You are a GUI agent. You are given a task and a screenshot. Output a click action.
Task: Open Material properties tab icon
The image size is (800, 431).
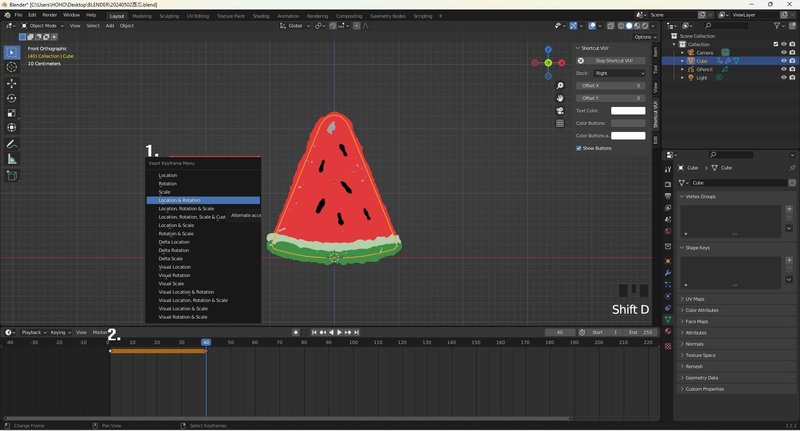[668, 331]
